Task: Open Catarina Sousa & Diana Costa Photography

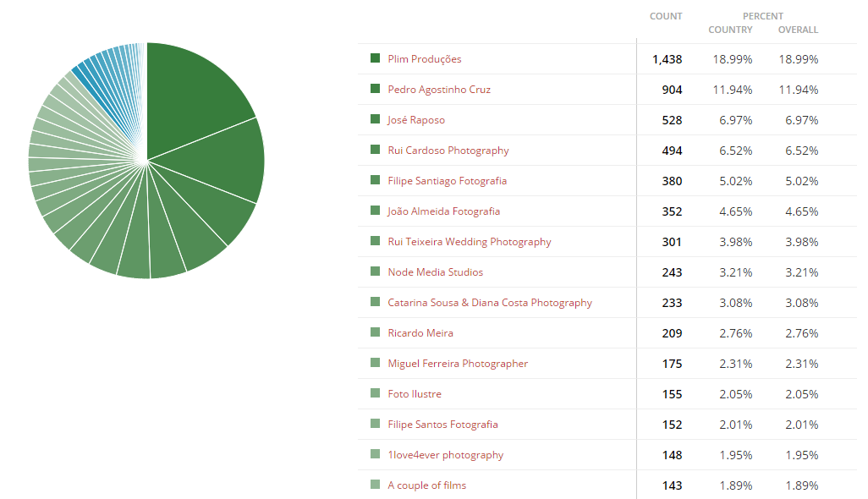Action: tap(489, 303)
